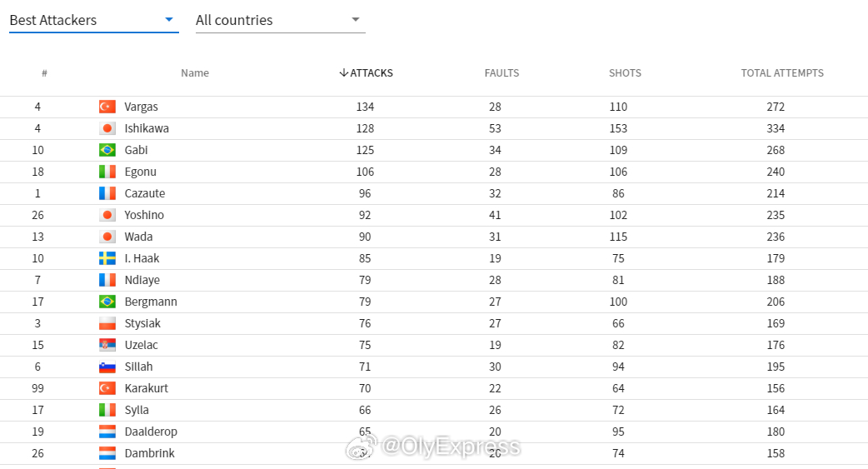Click the Italy flag beside Egonu
Image resolution: width=868 pixels, height=469 pixels.
tap(107, 172)
